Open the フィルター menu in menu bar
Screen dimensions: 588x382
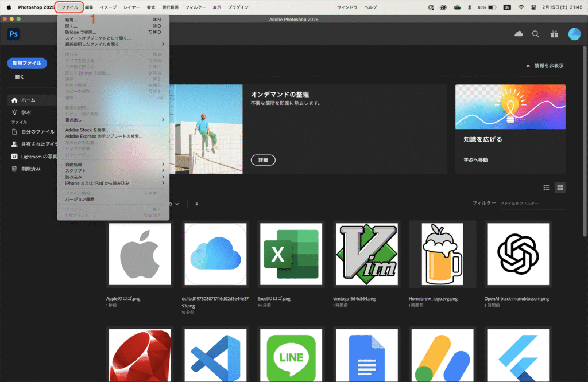[x=195, y=7]
